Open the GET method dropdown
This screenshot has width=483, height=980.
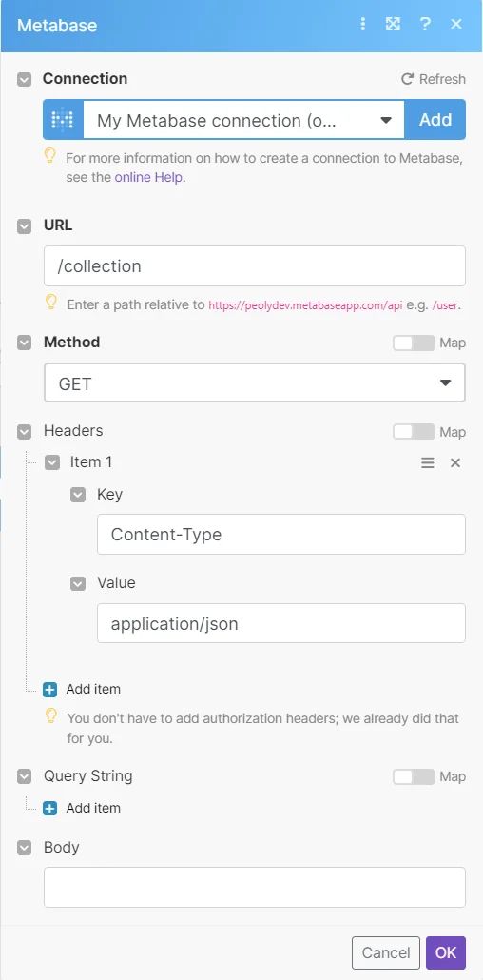254,383
